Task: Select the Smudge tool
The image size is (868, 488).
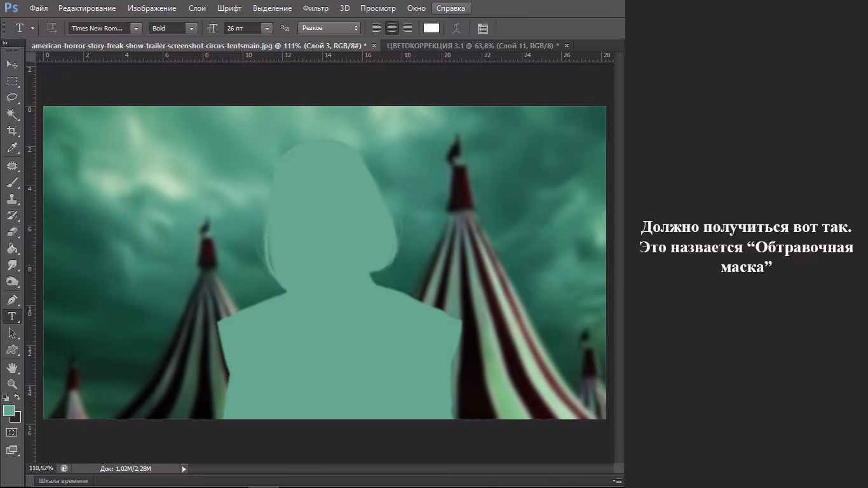Action: pyautogui.click(x=12, y=265)
